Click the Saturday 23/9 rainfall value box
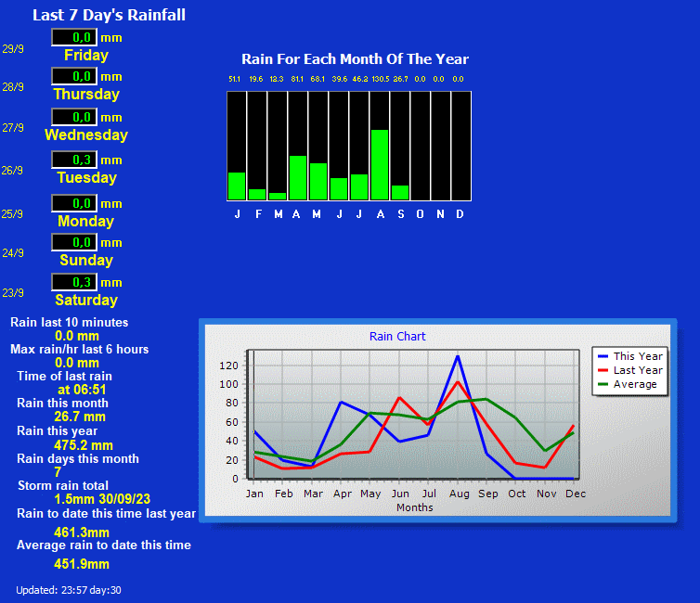This screenshot has width=700, height=603. tap(74, 282)
